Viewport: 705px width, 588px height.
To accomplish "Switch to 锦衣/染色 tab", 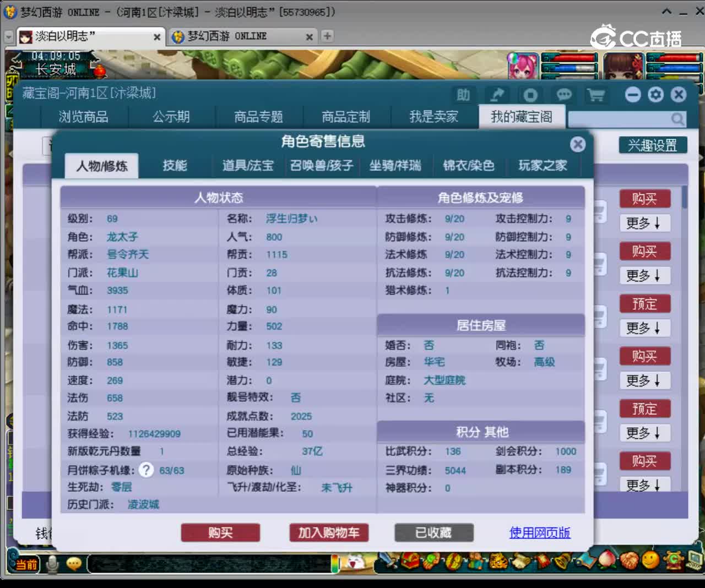I will (x=469, y=165).
